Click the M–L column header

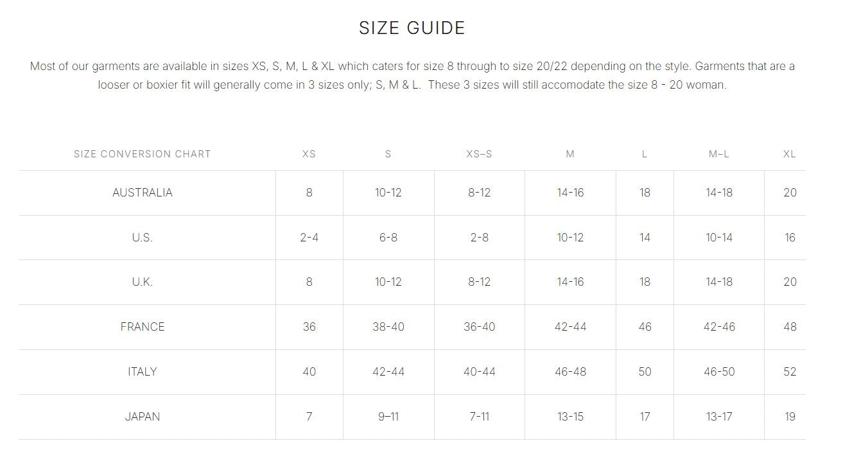(718, 154)
